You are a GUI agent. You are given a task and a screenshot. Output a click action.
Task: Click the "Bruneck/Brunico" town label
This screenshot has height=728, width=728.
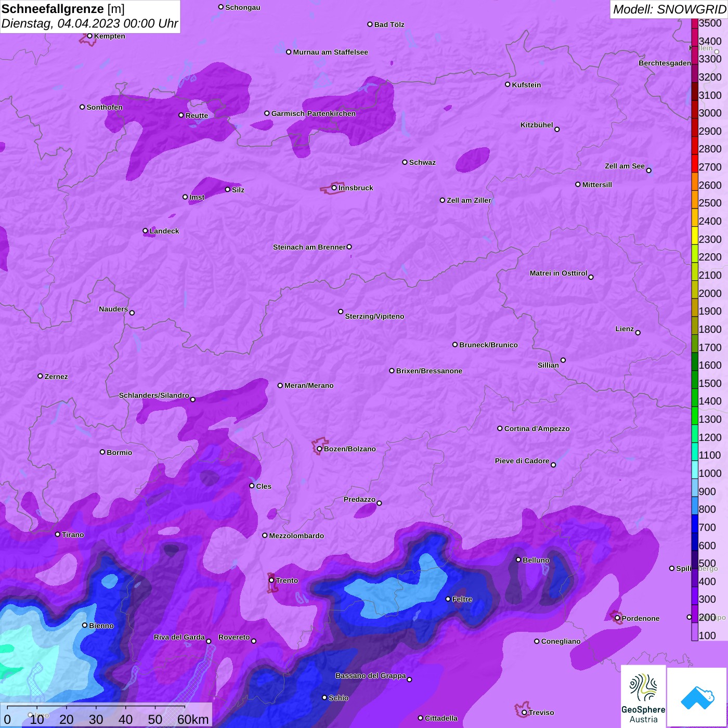click(x=488, y=345)
